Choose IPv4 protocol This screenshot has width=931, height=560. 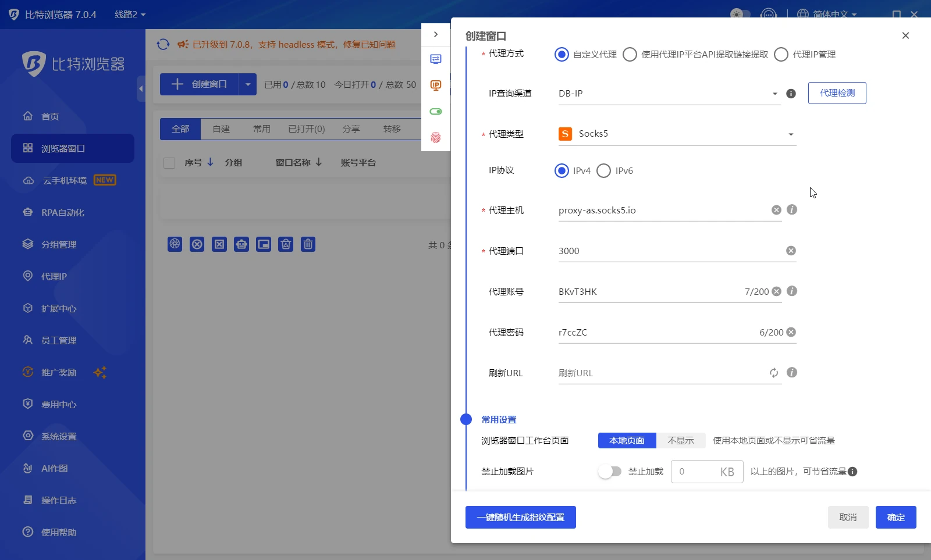[x=562, y=171]
